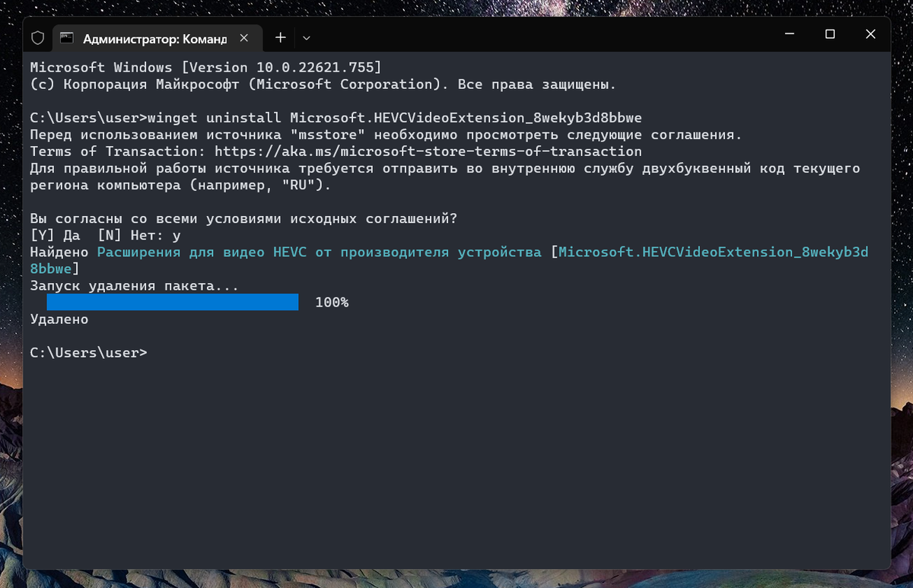
Task: Click the command prompt icon on the tab
Action: click(x=68, y=37)
